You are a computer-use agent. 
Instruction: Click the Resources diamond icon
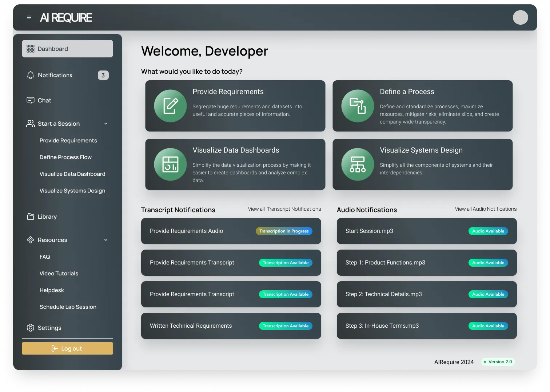tap(31, 240)
